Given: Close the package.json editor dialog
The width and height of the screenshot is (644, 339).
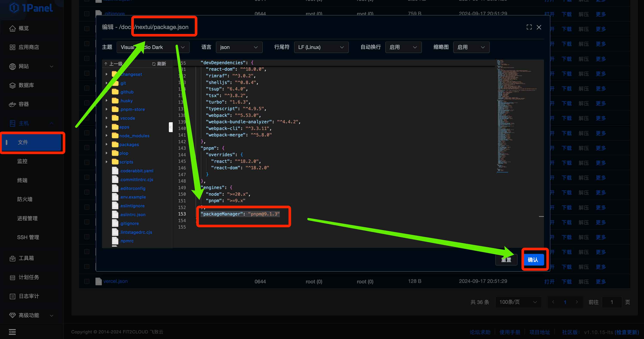Looking at the screenshot, I should click(x=539, y=27).
